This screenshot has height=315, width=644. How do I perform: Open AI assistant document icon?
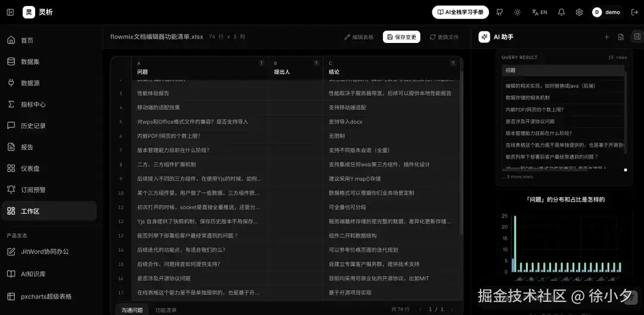[x=621, y=37]
